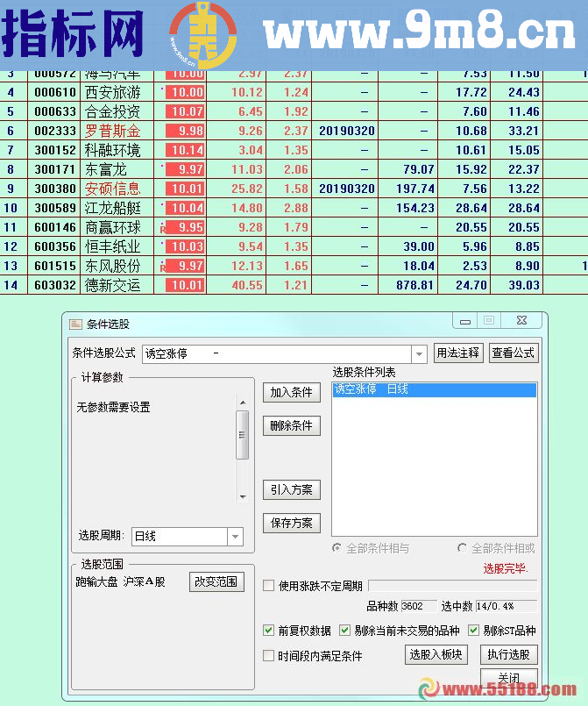
Task: Toggle 前复权数据 checkbox
Action: pos(268,631)
